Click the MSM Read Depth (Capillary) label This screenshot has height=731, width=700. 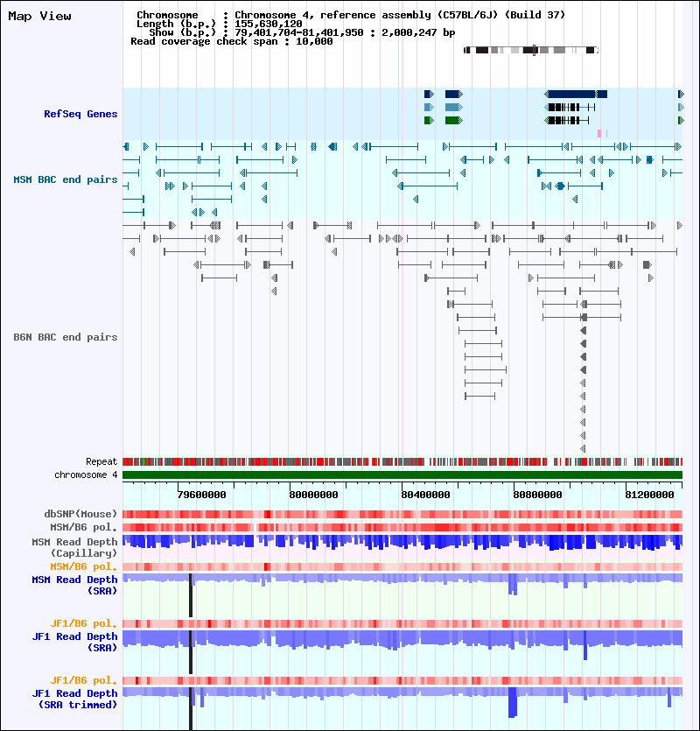click(x=74, y=547)
